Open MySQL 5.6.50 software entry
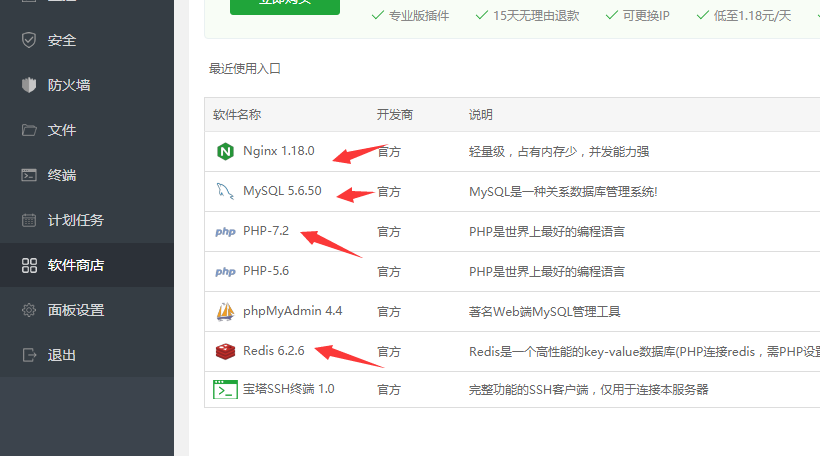 pyautogui.click(x=282, y=191)
